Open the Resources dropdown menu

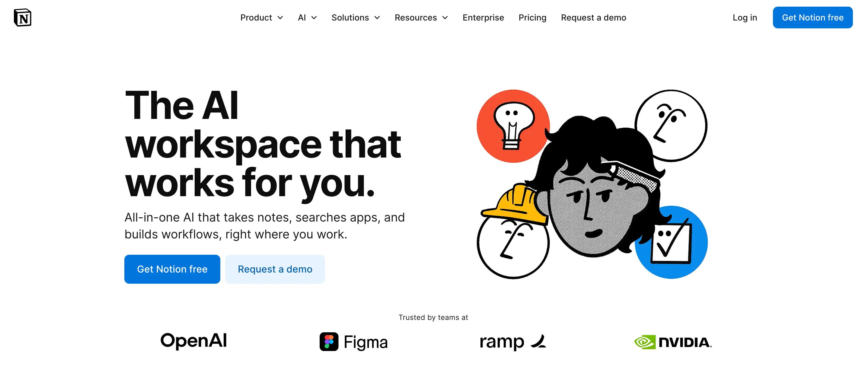421,18
